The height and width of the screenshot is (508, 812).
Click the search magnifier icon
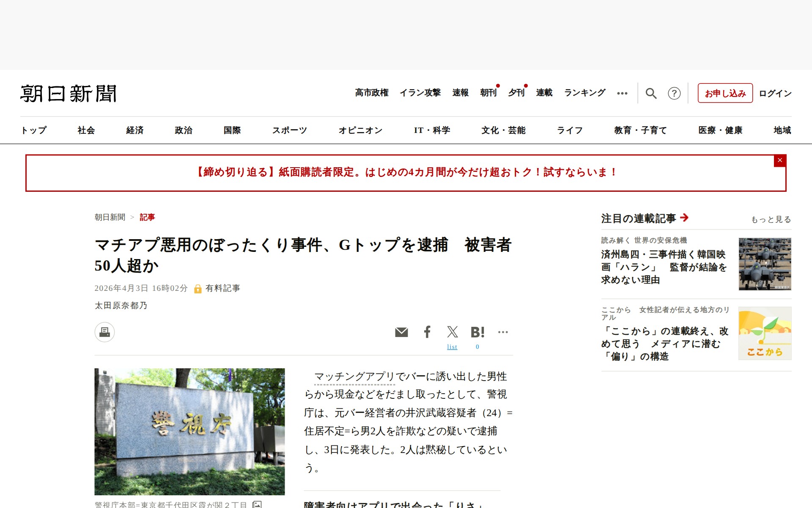[x=651, y=93]
